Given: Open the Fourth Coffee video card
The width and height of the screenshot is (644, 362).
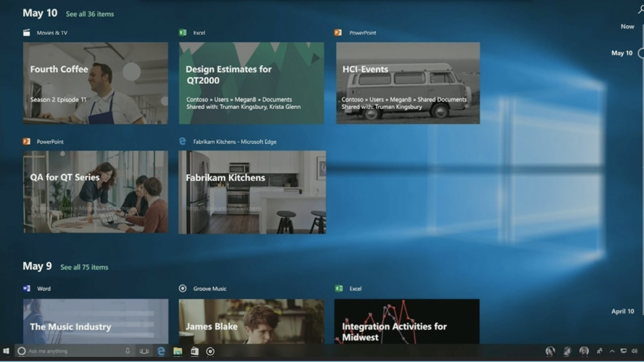Looking at the screenshot, I should point(96,83).
